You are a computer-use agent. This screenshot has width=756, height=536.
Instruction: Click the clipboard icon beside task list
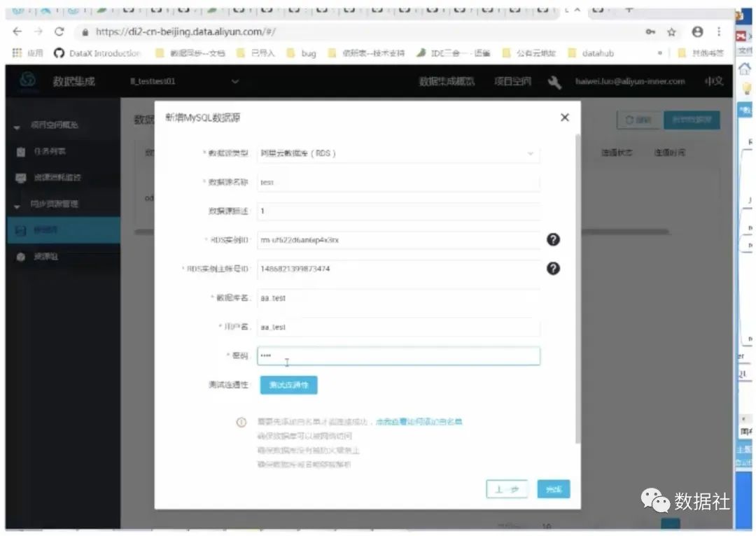tap(21, 152)
